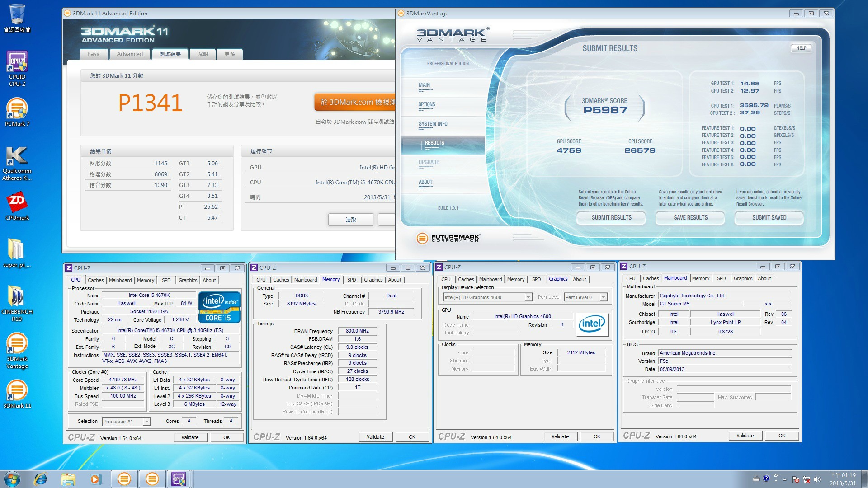Viewport: 868px width, 488px height.
Task: Click the Intel Core i5 inside logo
Action: pyautogui.click(x=219, y=307)
